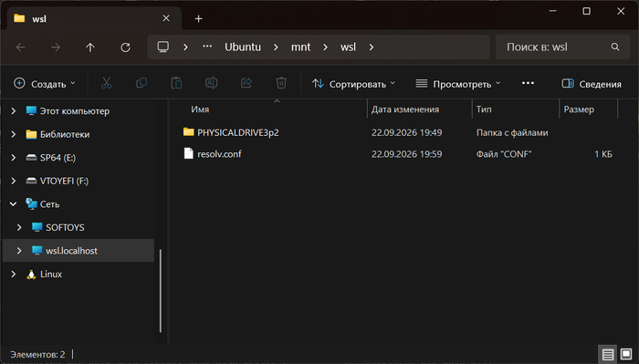This screenshot has height=364, width=639.
Task: Open the Сортировать dropdown
Action: (x=353, y=84)
